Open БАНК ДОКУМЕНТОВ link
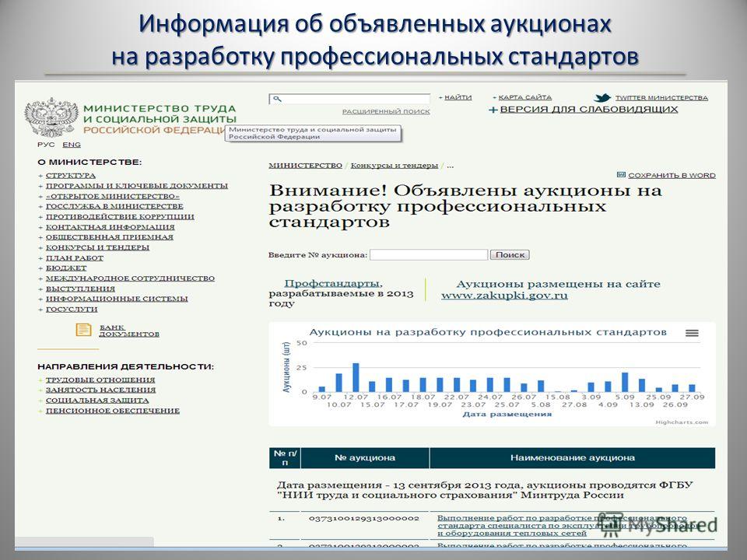 point(129,331)
